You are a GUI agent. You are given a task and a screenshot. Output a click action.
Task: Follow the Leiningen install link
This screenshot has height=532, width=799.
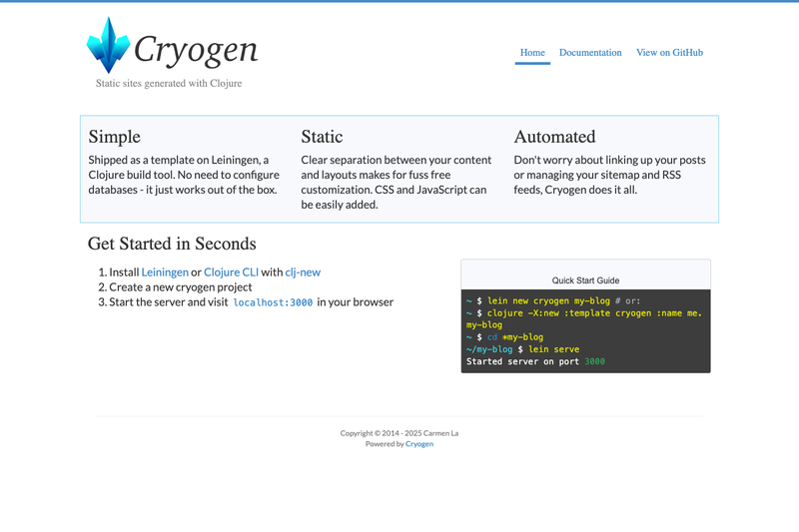(x=165, y=272)
